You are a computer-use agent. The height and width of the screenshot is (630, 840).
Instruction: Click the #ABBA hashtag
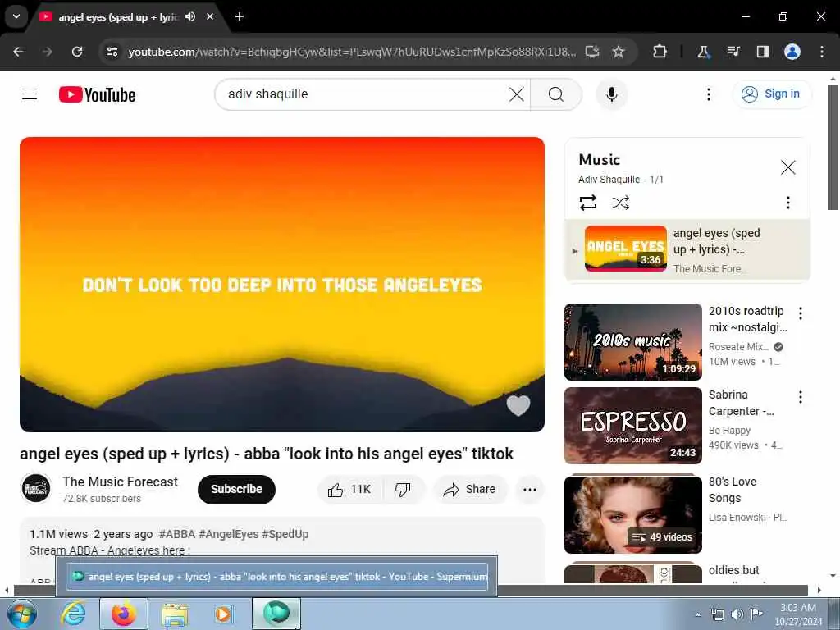177,534
